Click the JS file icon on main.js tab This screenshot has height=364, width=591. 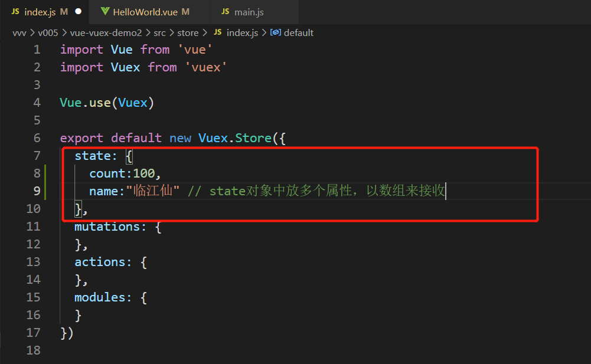pyautogui.click(x=226, y=12)
